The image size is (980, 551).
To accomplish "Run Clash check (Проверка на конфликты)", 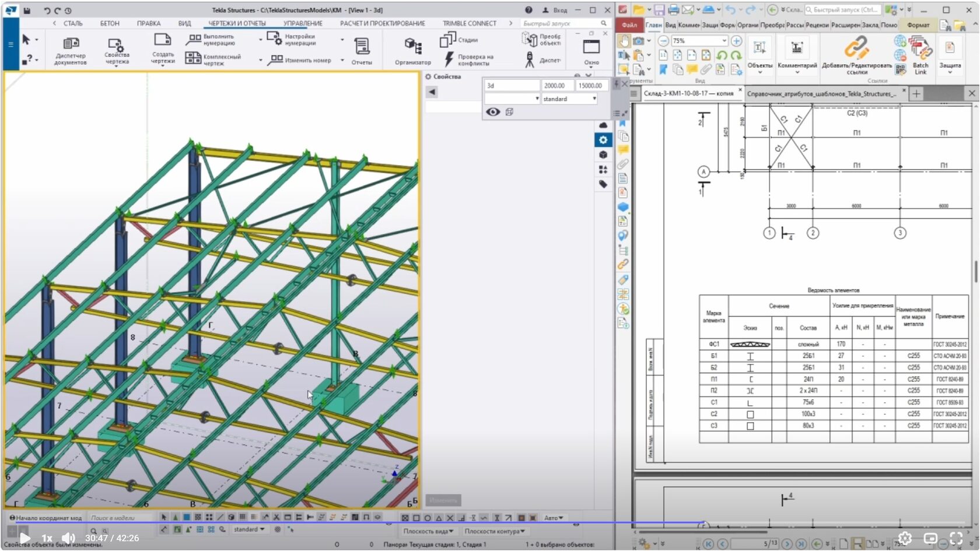I will [469, 59].
